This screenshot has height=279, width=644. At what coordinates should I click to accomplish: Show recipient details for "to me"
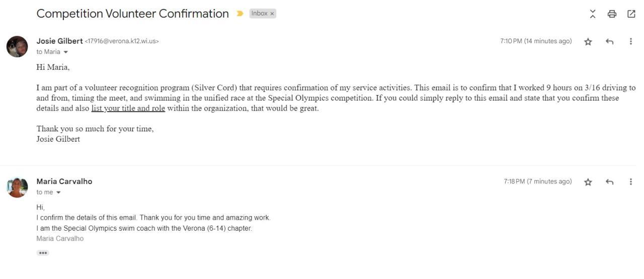point(58,193)
